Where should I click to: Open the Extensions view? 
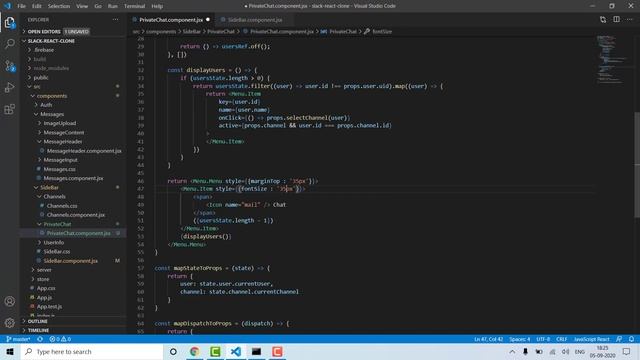pyautogui.click(x=10, y=109)
